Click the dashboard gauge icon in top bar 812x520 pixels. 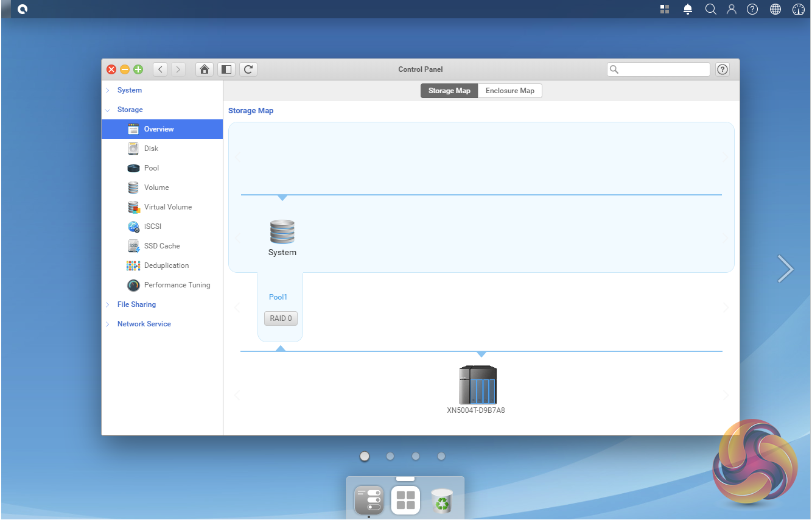(799, 9)
